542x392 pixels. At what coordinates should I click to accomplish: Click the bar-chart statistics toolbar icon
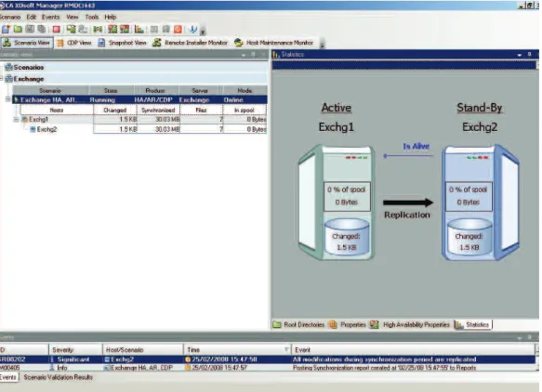click(139, 30)
